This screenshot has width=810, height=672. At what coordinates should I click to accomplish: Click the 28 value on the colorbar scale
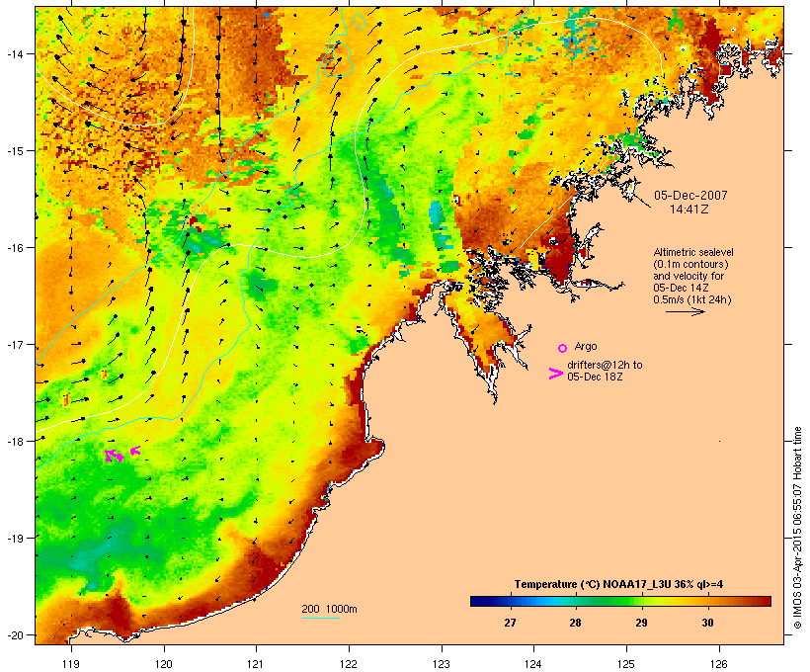[x=575, y=623]
